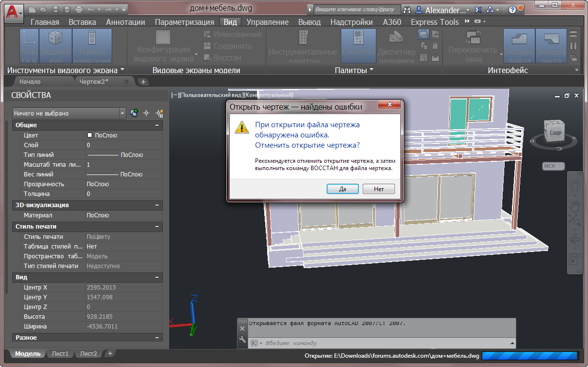
Task: Click the file opening progress bar
Action: pyautogui.click(x=530, y=356)
